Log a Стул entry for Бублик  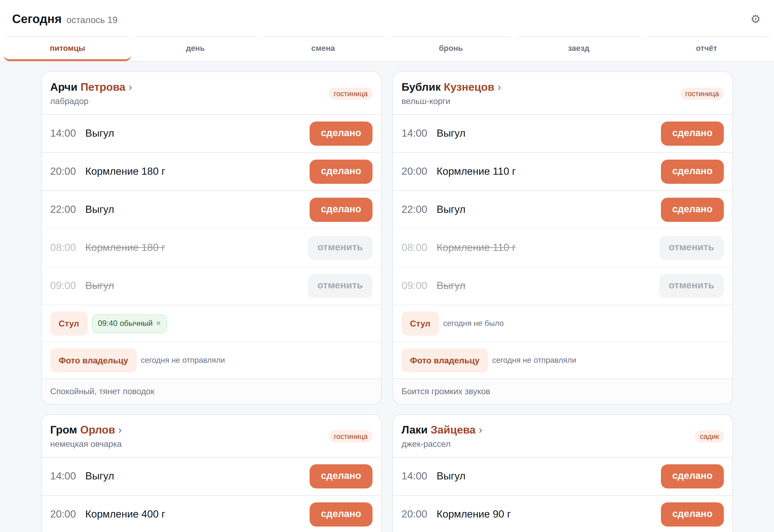pyautogui.click(x=420, y=323)
